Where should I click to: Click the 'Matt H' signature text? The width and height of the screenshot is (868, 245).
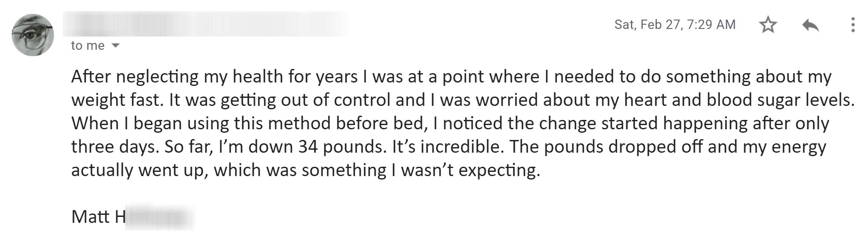pos(99,217)
